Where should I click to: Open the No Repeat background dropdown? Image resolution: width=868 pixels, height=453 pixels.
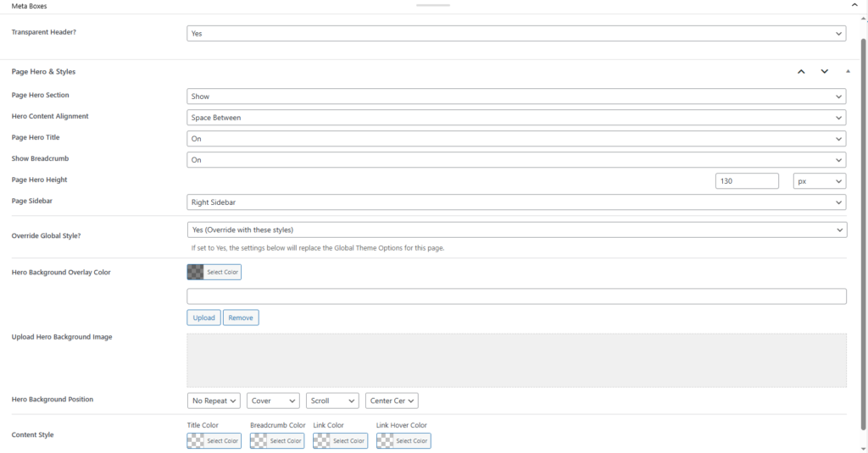point(214,401)
